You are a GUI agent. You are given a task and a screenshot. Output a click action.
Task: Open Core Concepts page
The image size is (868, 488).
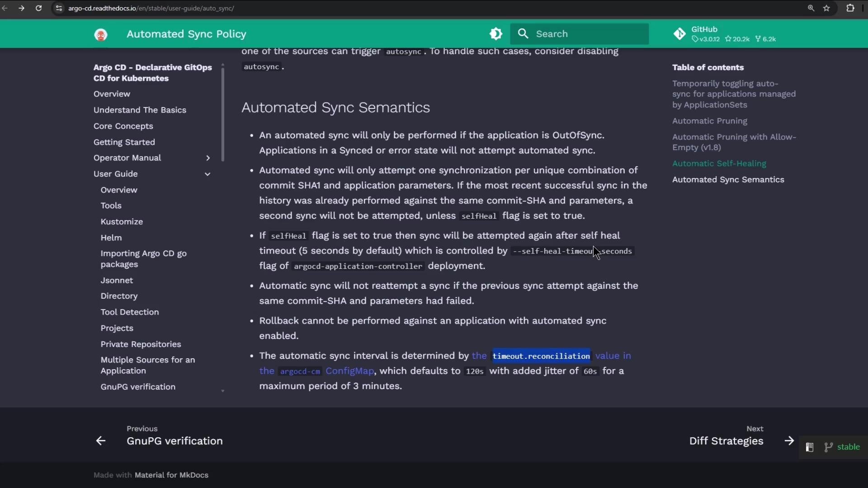pyautogui.click(x=123, y=126)
